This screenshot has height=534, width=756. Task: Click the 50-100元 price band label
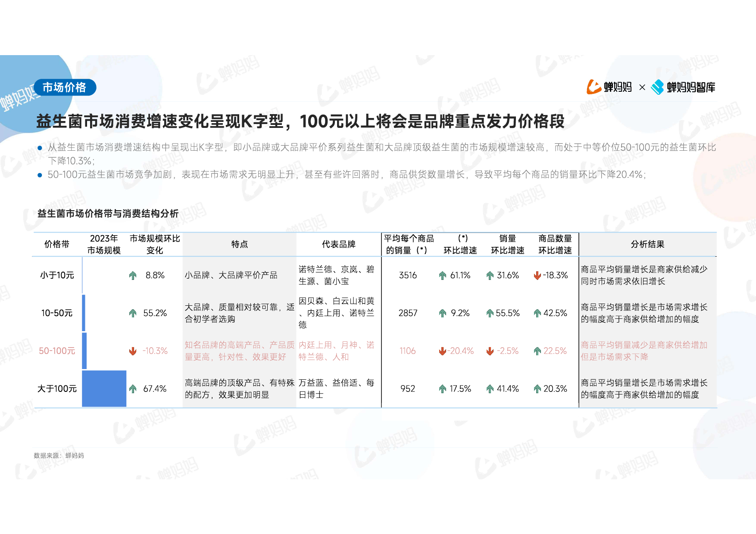(x=57, y=351)
